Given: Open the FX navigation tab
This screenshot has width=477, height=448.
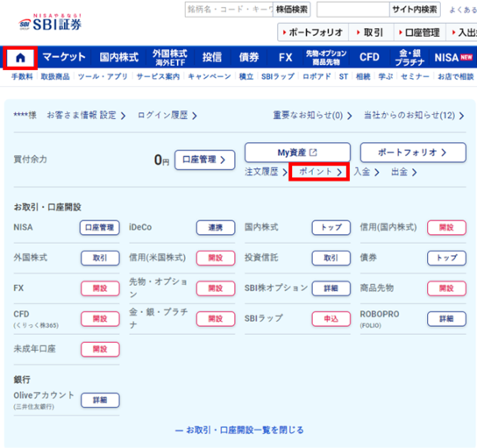Looking at the screenshot, I should pyautogui.click(x=285, y=57).
